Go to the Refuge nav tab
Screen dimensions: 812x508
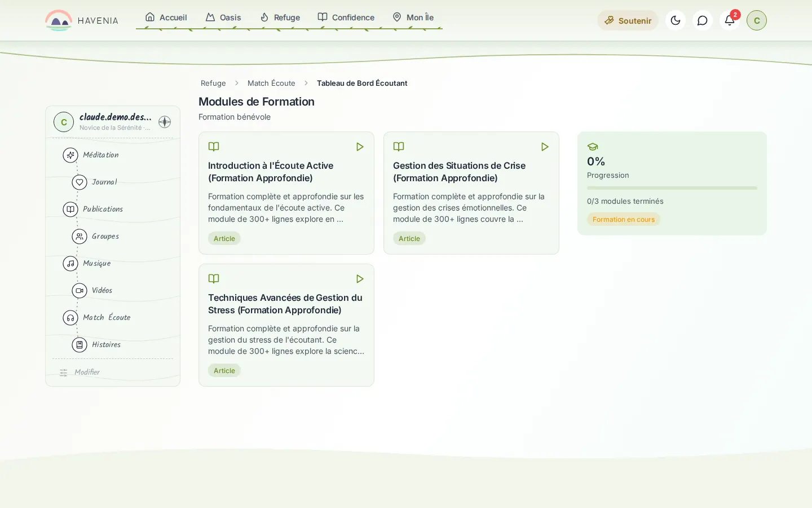pos(280,17)
